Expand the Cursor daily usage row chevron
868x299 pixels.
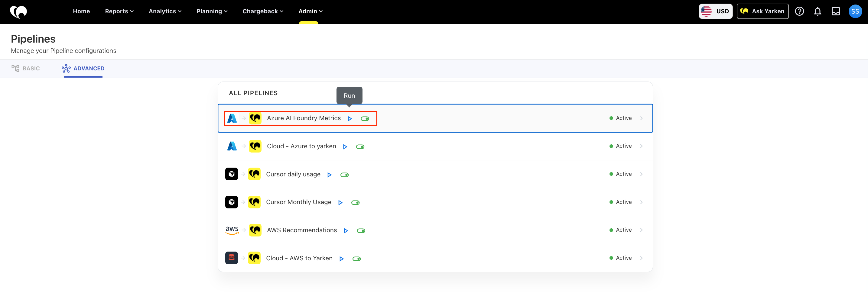click(641, 174)
